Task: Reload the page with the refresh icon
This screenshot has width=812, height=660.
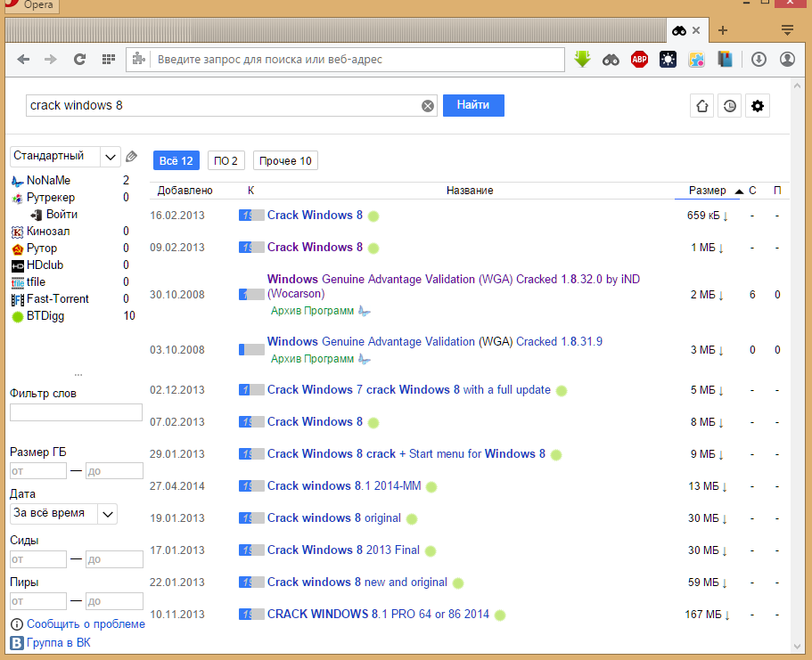Action: (x=79, y=60)
